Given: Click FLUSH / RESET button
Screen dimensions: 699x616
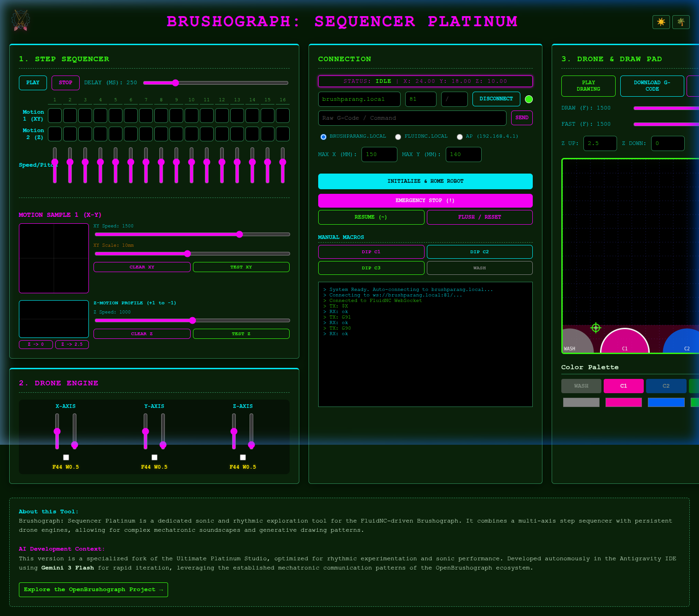Looking at the screenshot, I should (x=479, y=217).
